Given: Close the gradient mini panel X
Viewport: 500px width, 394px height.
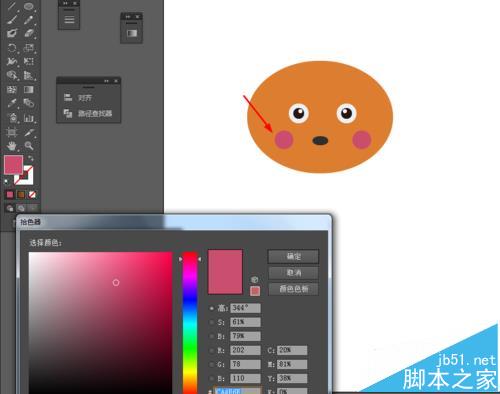Looking at the screenshot, I should point(137,16).
